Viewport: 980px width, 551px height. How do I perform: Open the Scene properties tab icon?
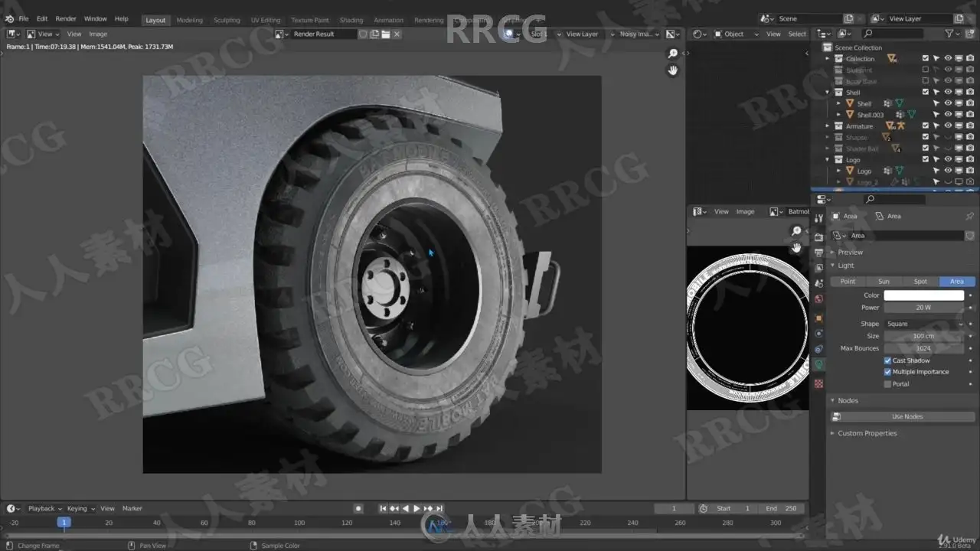coord(818,284)
